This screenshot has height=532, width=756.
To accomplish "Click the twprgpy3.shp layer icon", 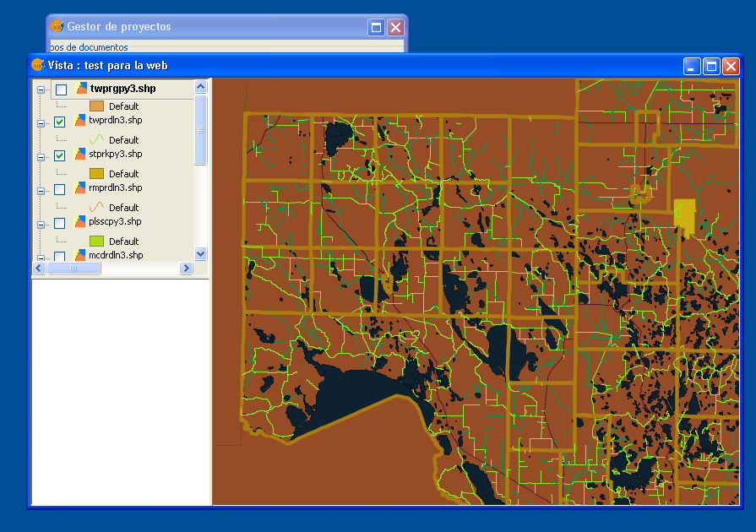I will pyautogui.click(x=82, y=89).
